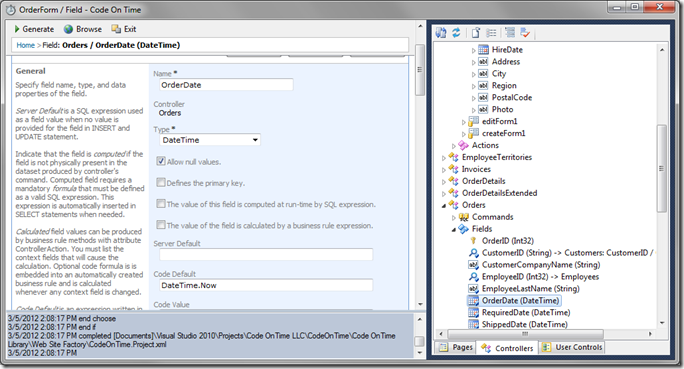Screen dimensions: 684x369
Task: Click the Browse globe icon
Action: tap(68, 29)
